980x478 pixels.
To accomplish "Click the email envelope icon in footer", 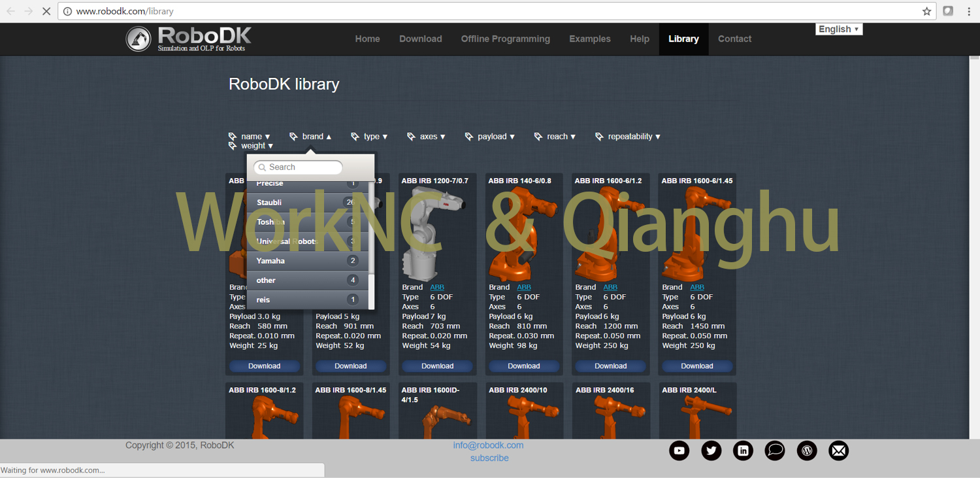I will coord(839,451).
